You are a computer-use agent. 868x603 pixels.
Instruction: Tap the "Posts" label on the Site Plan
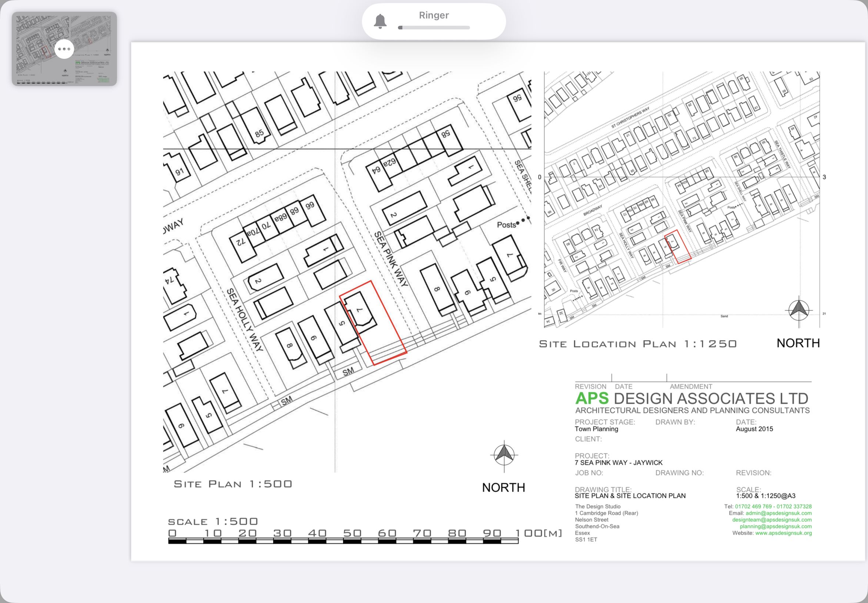(506, 225)
